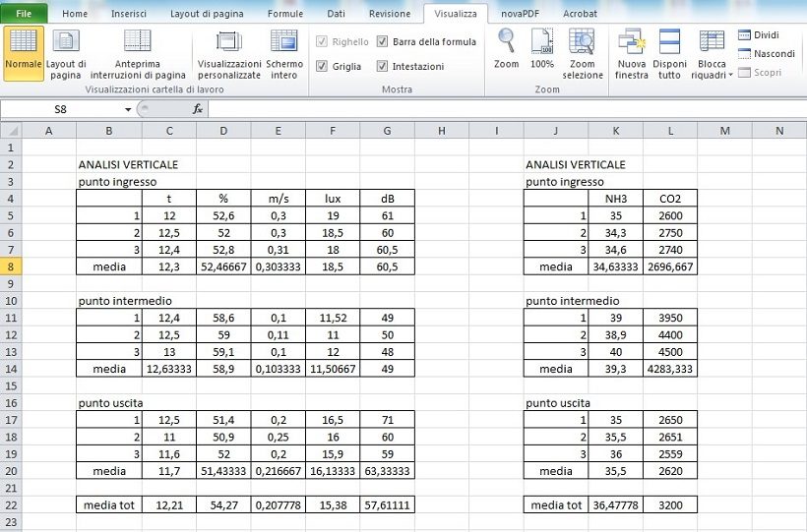Select cell with value 12,63333
This screenshot has width=807, height=532.
click(x=169, y=369)
